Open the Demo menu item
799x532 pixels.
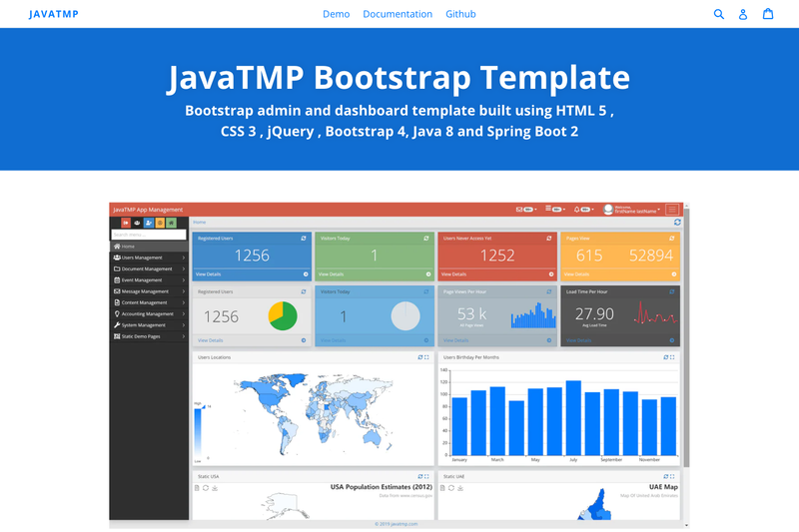(337, 14)
